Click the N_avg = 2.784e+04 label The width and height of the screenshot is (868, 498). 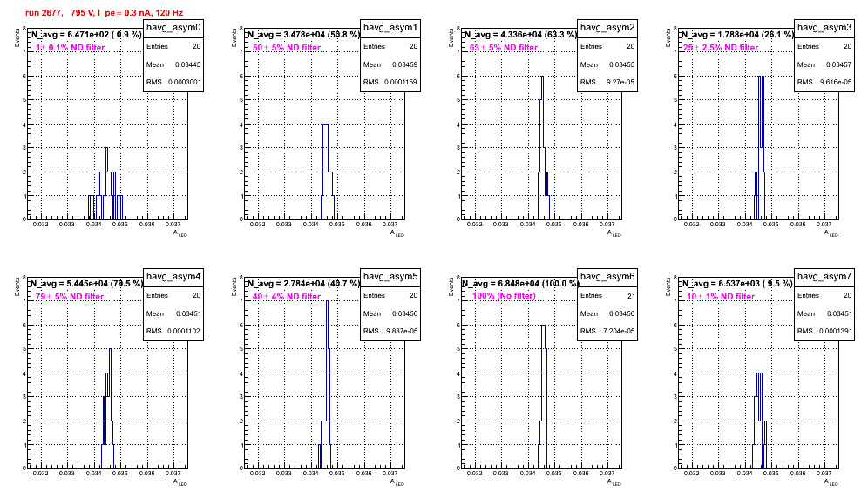[302, 283]
